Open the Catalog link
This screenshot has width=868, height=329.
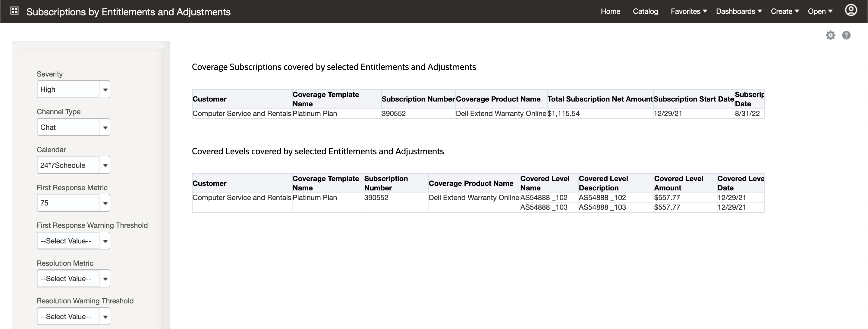tap(645, 11)
